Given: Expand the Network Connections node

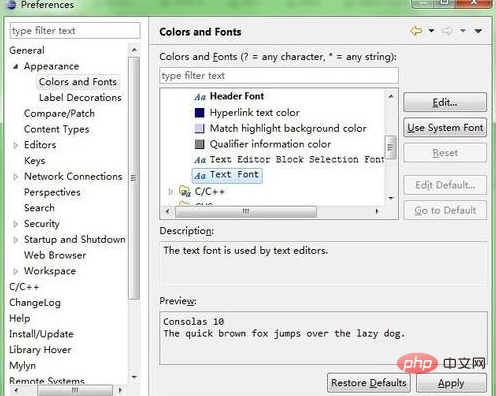Looking at the screenshot, I should point(15,177).
